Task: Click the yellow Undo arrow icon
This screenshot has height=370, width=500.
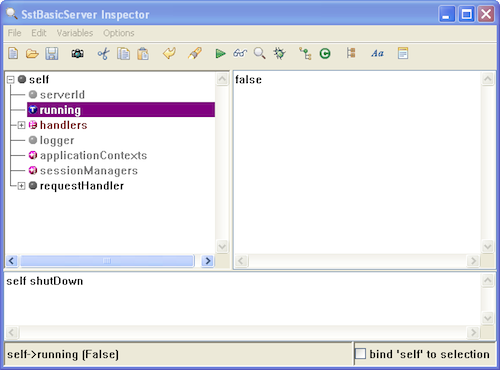Action: [x=169, y=53]
